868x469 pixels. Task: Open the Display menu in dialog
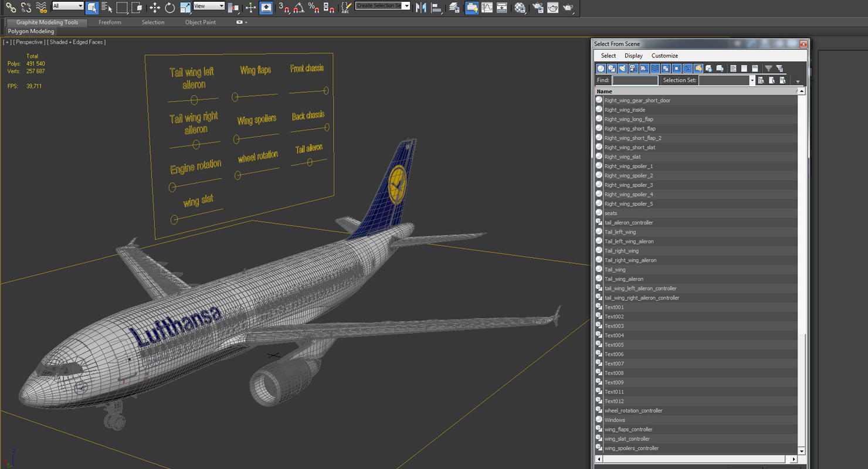[x=633, y=56]
